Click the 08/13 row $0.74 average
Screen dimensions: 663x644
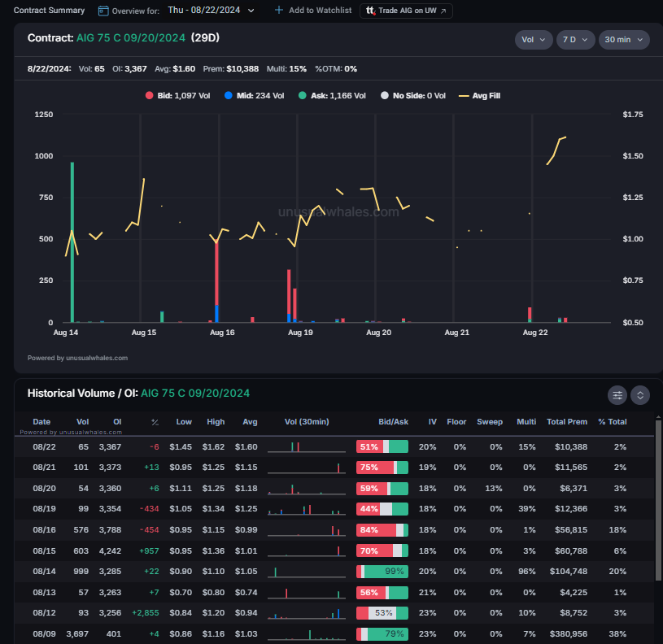pyautogui.click(x=246, y=593)
